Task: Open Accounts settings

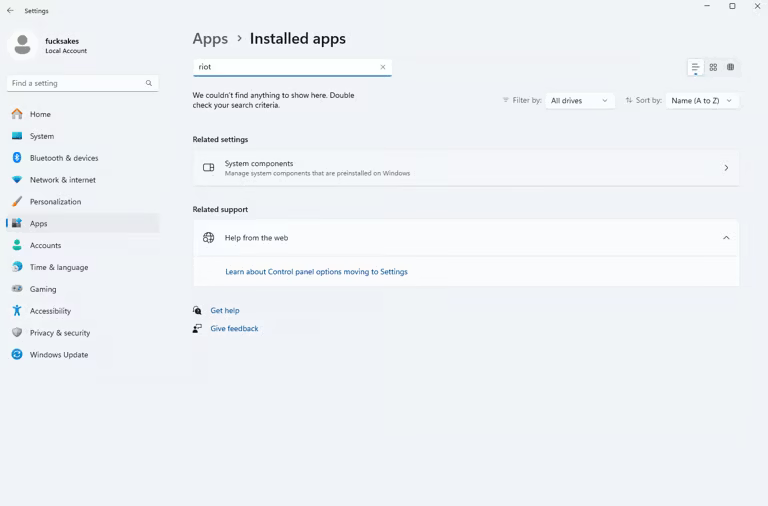Action: click(45, 245)
